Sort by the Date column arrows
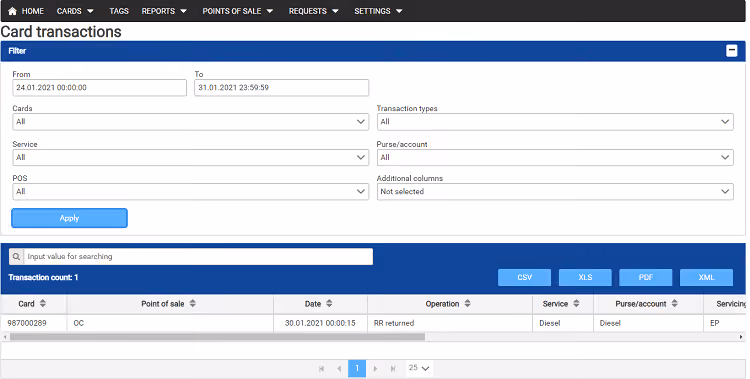This screenshot has height=379, width=750. 329,303
